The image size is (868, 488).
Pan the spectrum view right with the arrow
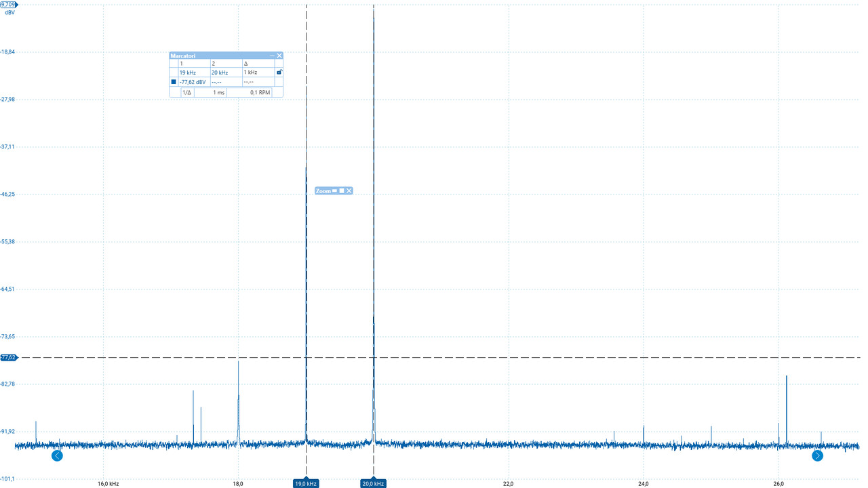[x=817, y=455]
